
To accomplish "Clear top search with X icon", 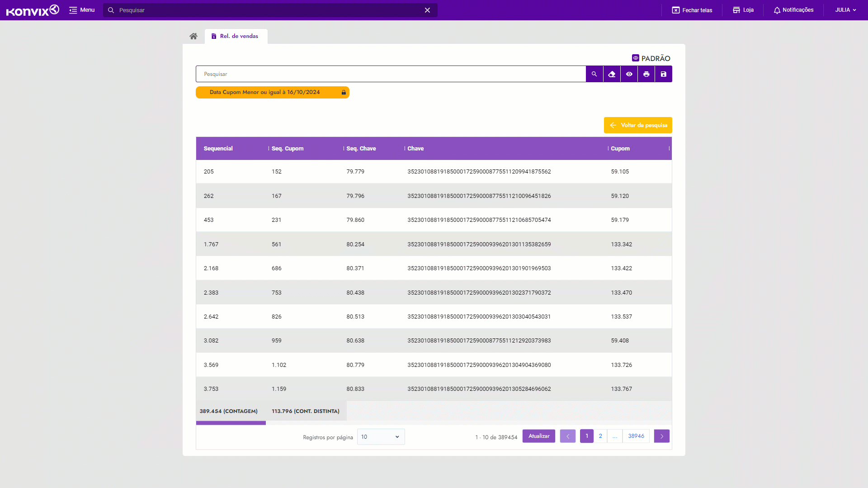I will click(x=427, y=10).
